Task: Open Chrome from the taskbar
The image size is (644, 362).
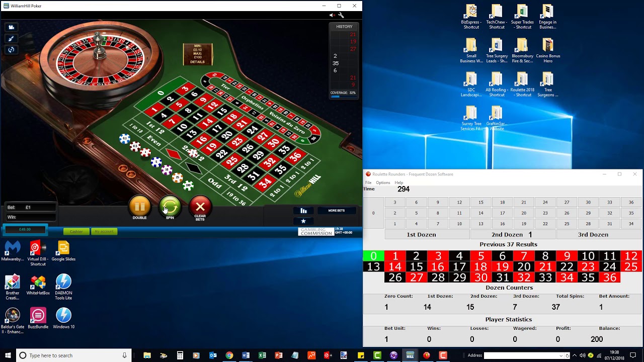Action: 229,355
